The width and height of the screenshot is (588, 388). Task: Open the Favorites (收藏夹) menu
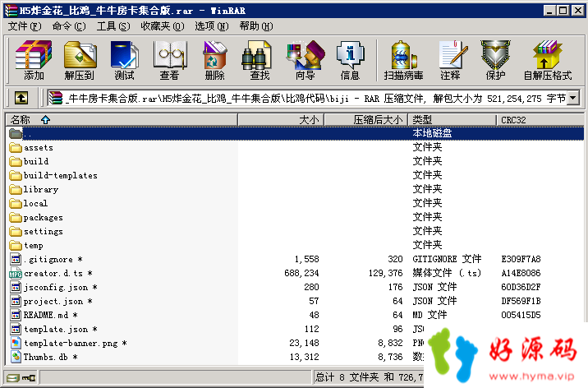(163, 26)
